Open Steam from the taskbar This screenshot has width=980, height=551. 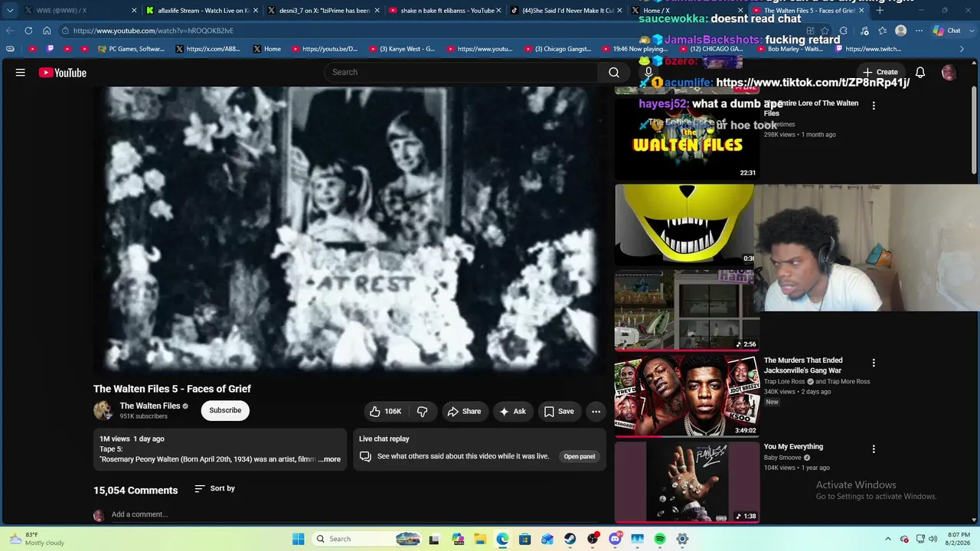point(570,539)
